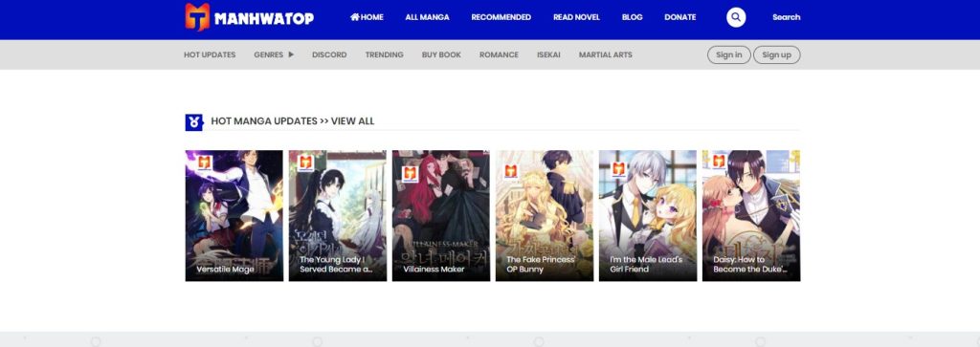Go to ALL MANGA
The width and height of the screenshot is (980, 347).
pyautogui.click(x=427, y=17)
